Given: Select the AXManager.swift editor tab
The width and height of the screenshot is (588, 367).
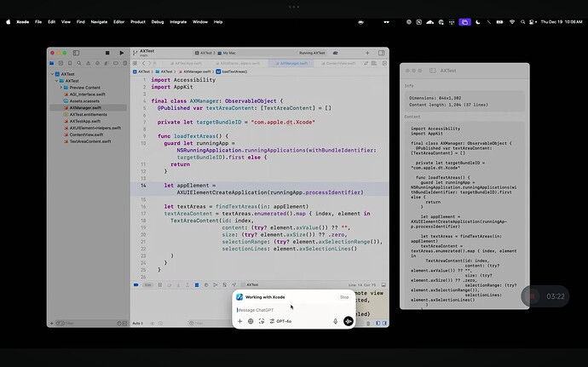Looking at the screenshot, I should pyautogui.click(x=291, y=63).
